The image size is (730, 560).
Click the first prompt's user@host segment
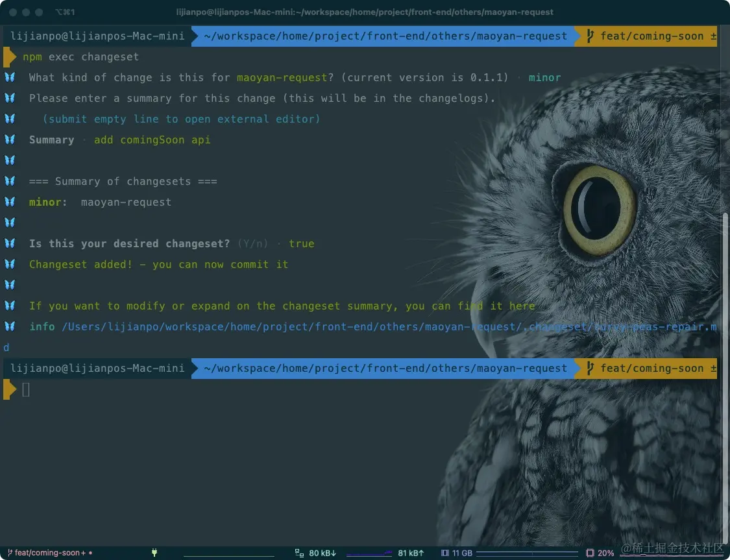click(x=97, y=36)
